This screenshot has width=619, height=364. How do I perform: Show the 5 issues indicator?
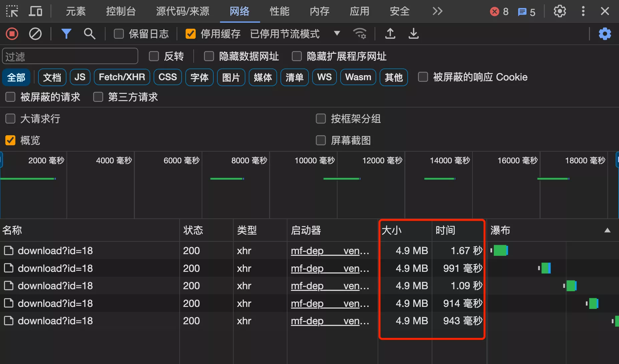click(x=526, y=12)
